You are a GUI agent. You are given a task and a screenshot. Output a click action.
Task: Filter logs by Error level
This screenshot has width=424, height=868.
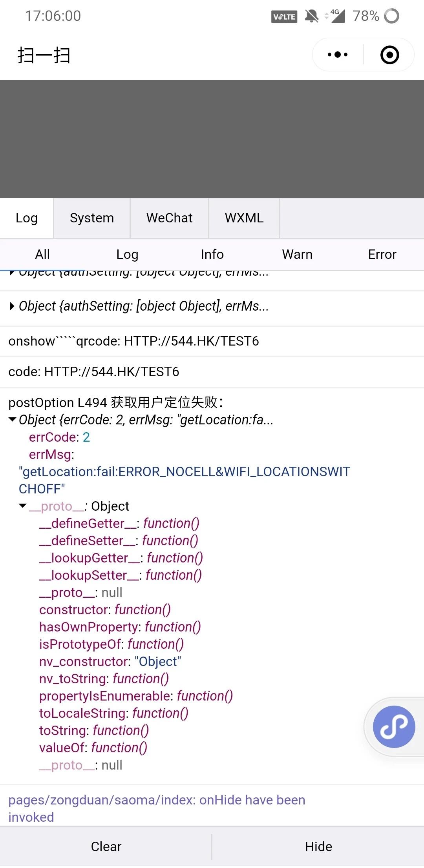382,255
